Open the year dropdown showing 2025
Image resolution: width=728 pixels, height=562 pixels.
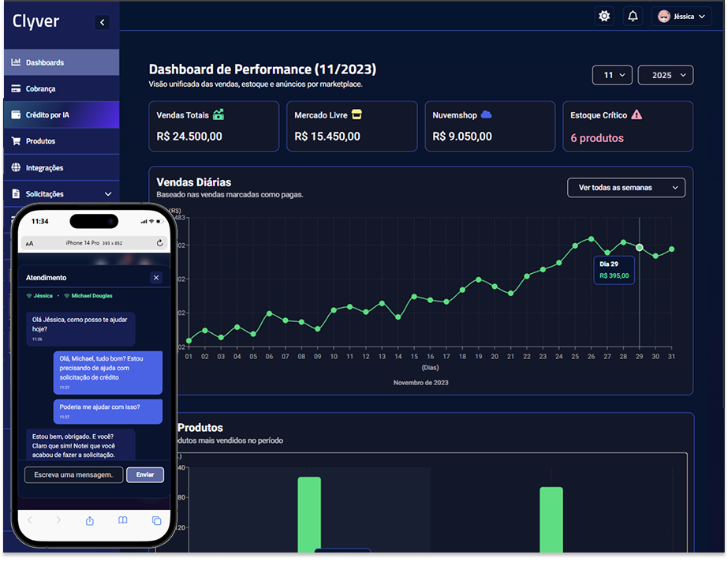(665, 75)
